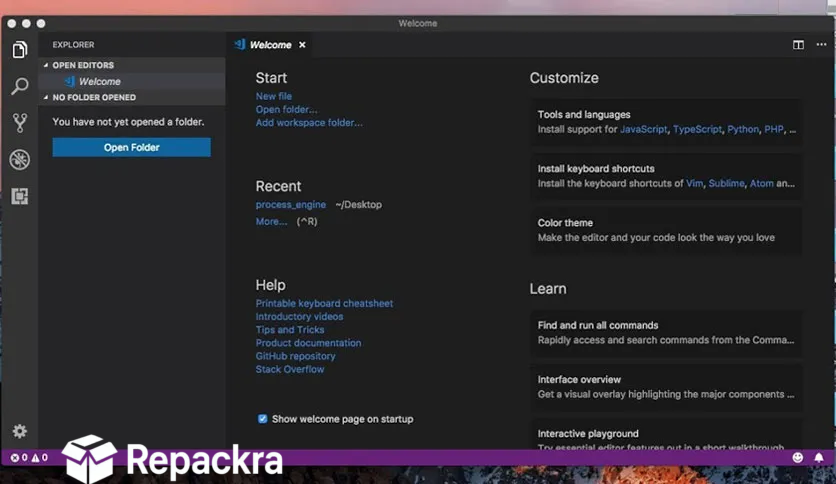
Task: Click the JavaScript language link
Action: pyautogui.click(x=644, y=130)
